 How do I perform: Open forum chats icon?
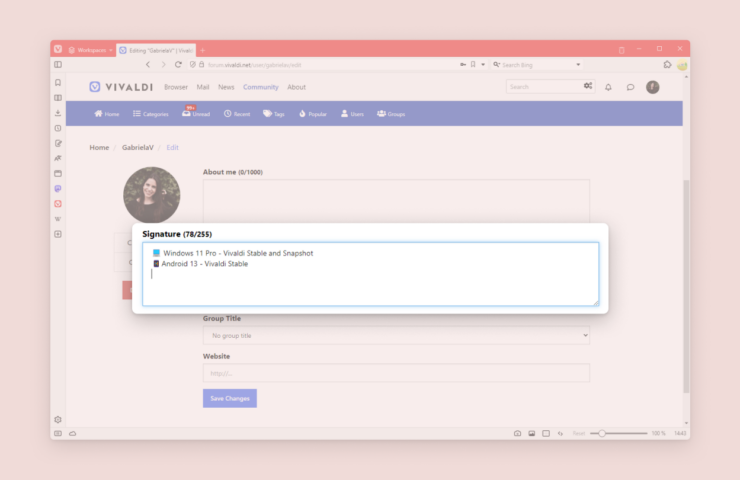[630, 87]
